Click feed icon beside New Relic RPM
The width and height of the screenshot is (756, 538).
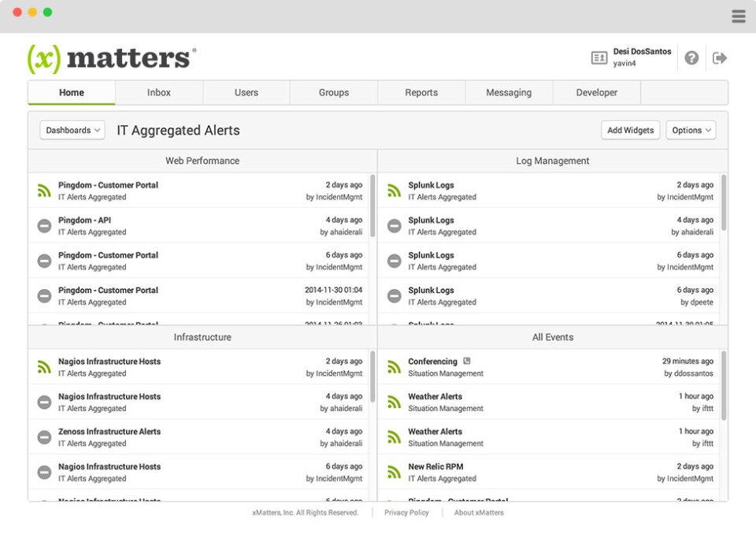point(394,473)
